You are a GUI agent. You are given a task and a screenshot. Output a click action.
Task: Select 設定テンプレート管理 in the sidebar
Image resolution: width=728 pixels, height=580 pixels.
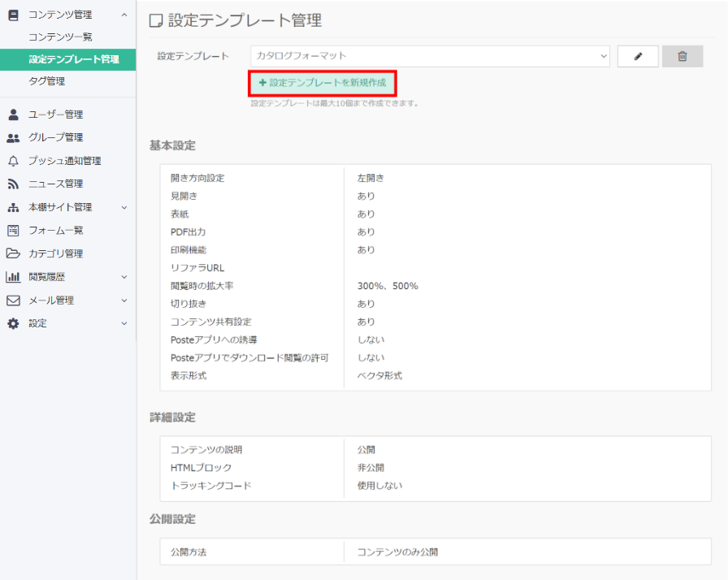point(73,59)
